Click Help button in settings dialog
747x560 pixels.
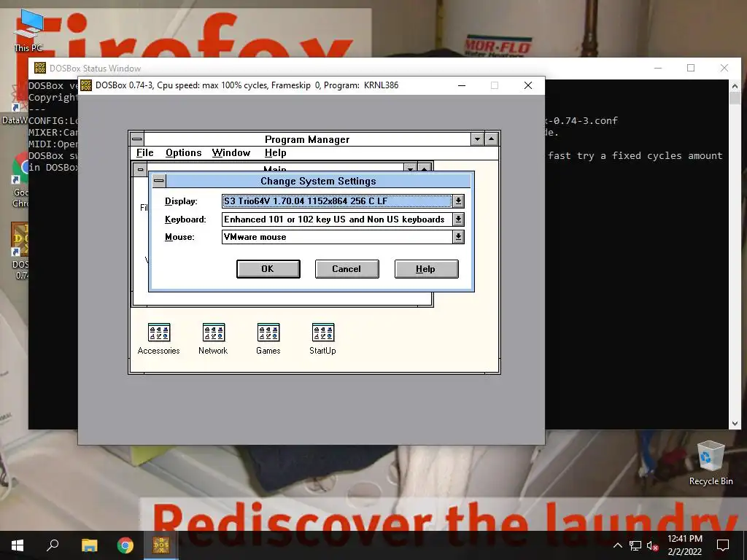point(426,269)
